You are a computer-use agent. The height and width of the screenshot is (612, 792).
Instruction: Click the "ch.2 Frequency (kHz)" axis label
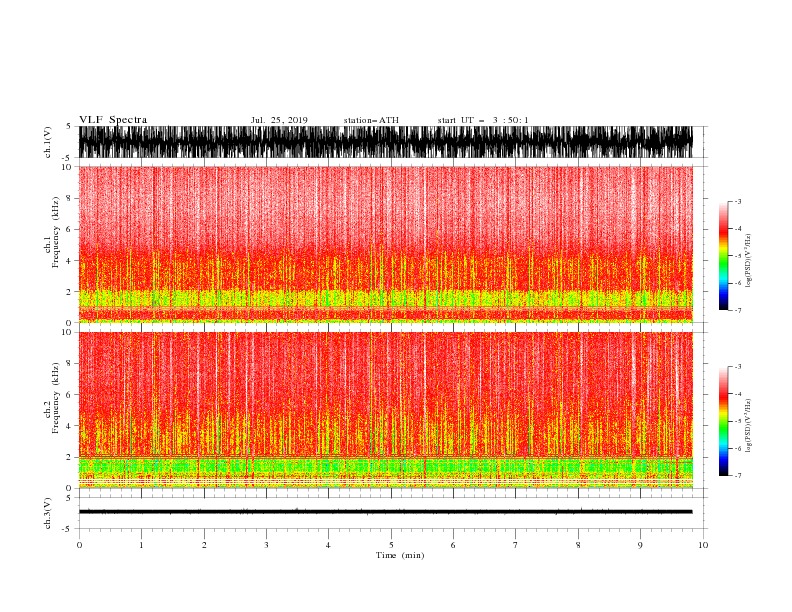pos(52,398)
